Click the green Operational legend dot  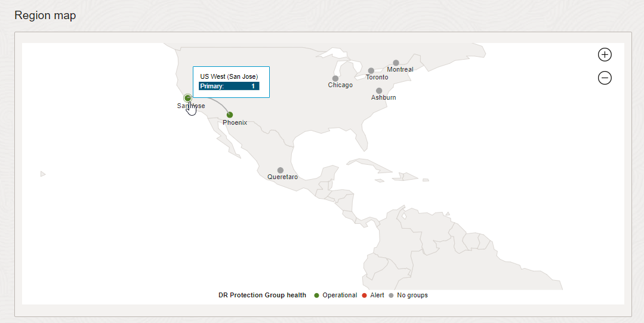click(317, 296)
